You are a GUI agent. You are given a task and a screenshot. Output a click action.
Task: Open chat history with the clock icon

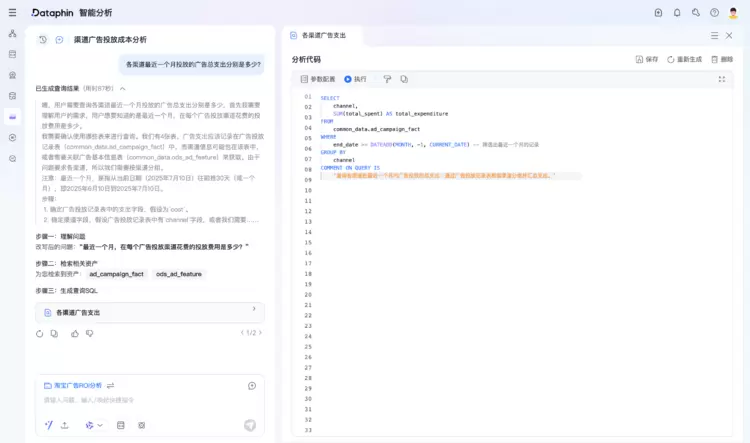click(43, 40)
